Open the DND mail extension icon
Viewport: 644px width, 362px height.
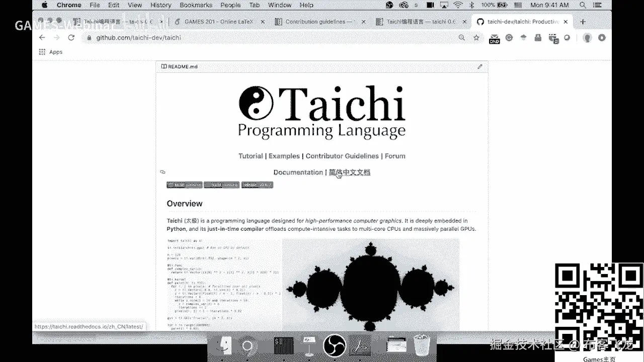click(494, 38)
